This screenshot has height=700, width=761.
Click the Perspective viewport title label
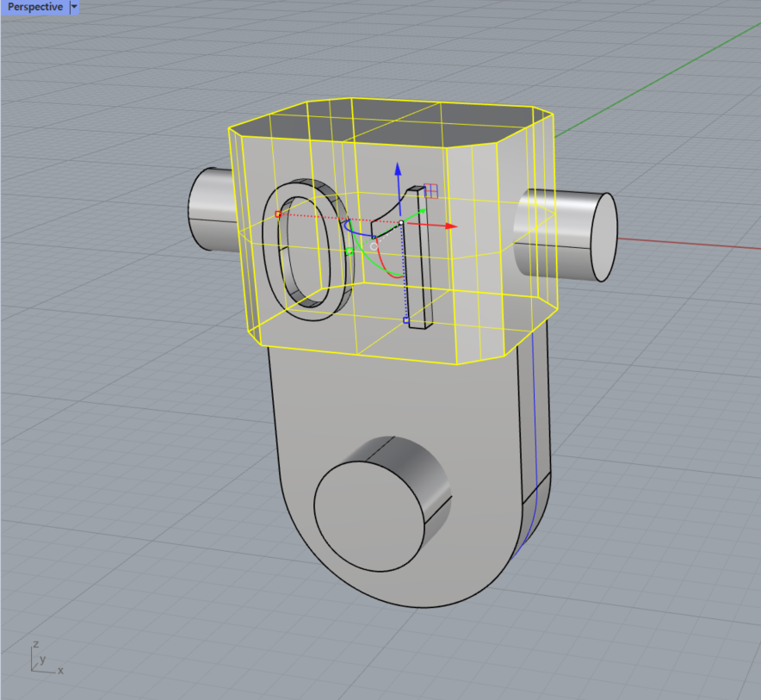35,7
